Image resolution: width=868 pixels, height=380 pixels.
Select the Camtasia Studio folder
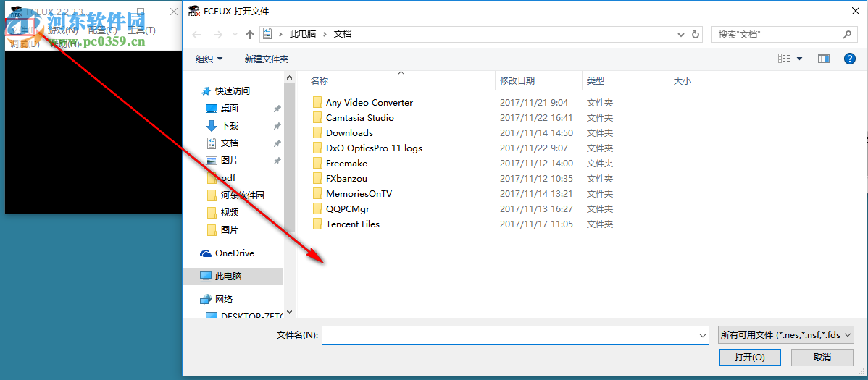360,118
